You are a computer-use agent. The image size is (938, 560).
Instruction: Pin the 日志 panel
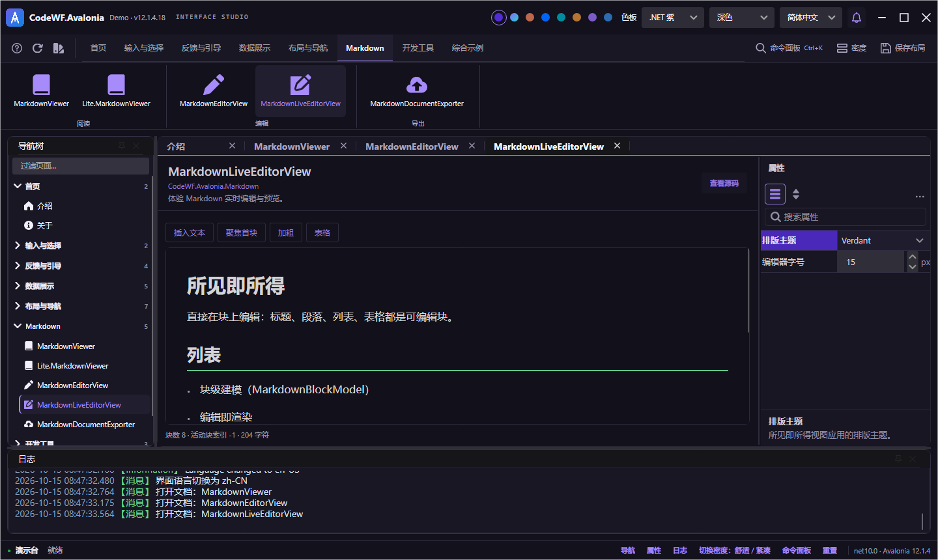point(898,459)
